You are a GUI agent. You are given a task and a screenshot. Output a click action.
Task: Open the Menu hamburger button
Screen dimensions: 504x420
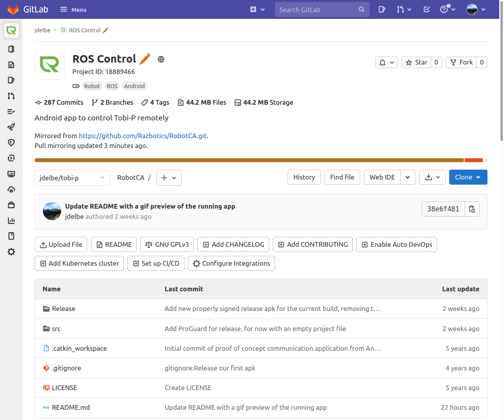pos(73,9)
